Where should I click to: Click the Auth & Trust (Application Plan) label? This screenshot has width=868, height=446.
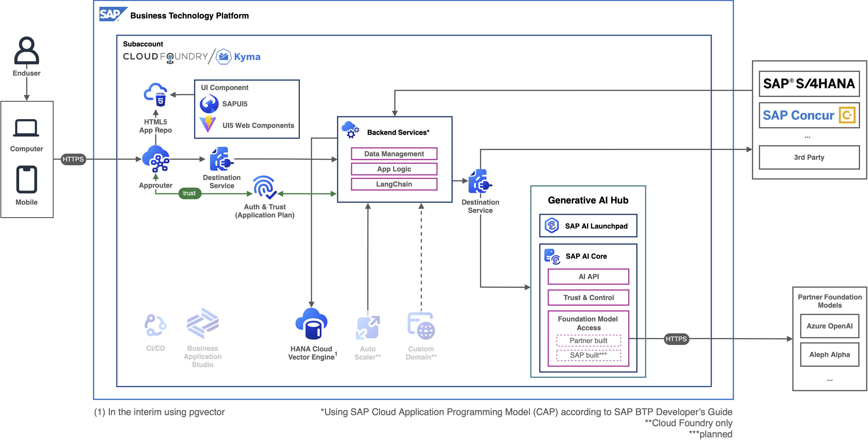[x=265, y=211]
